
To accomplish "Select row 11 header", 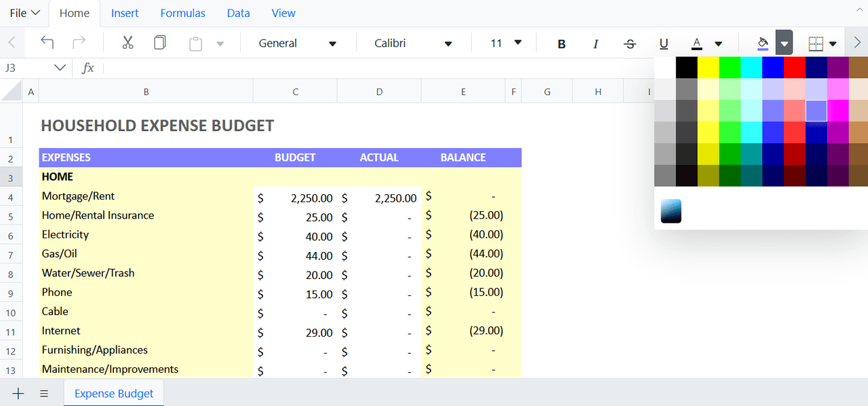I will pos(11,332).
